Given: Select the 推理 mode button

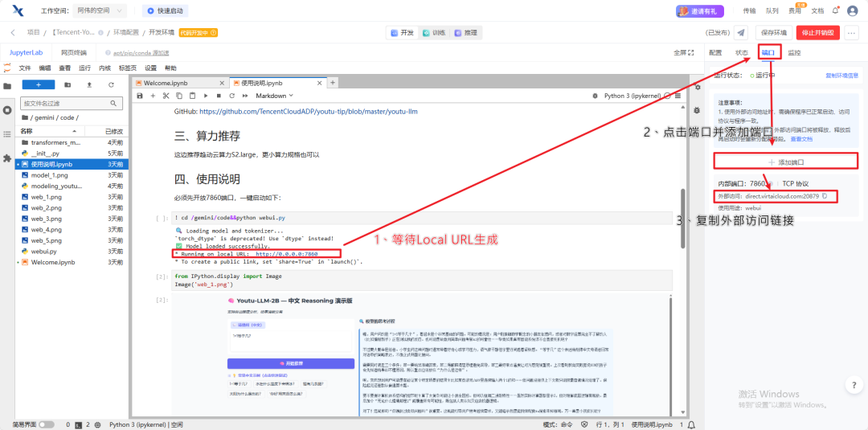Looking at the screenshot, I should pyautogui.click(x=465, y=33).
